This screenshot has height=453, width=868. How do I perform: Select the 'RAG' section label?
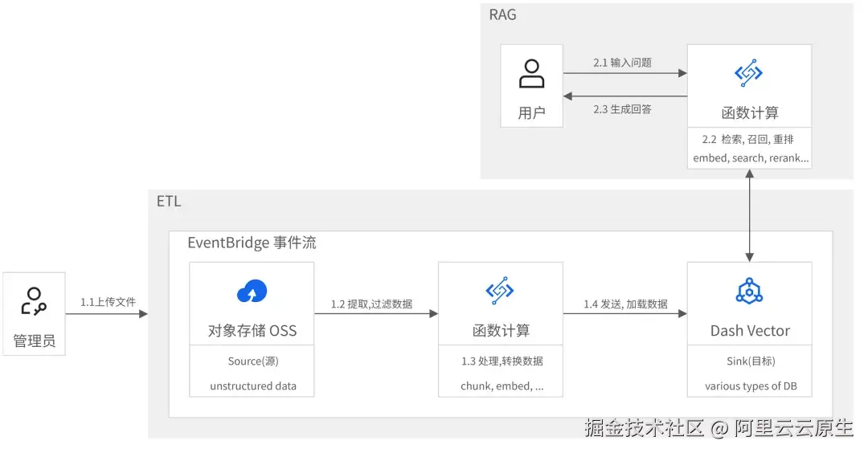tap(502, 15)
